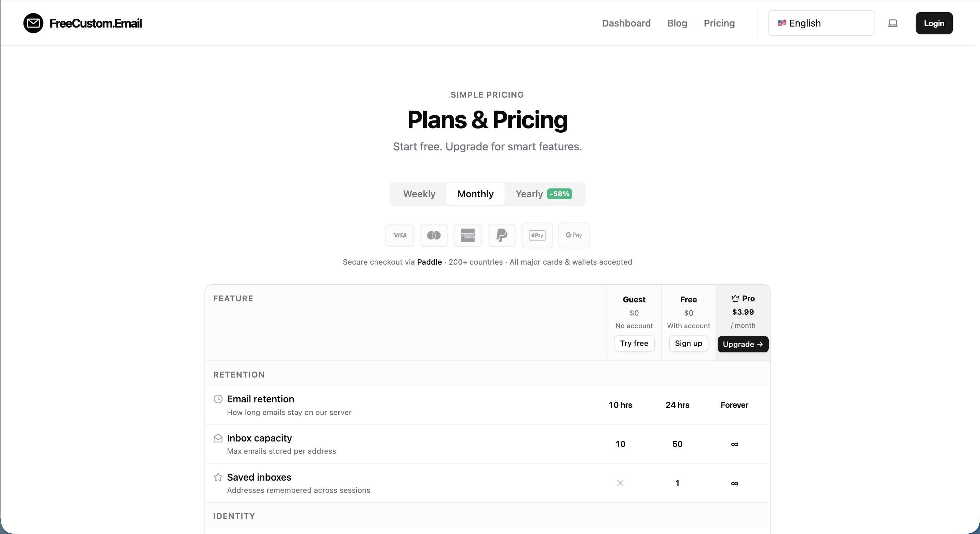Click the clock icon beside Email retention
This screenshot has width=980, height=534.
coord(218,399)
